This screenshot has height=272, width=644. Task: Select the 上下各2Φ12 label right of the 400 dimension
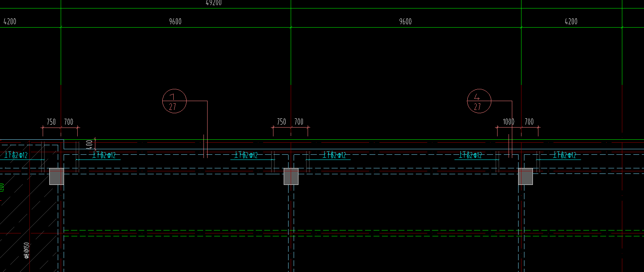coord(104,155)
